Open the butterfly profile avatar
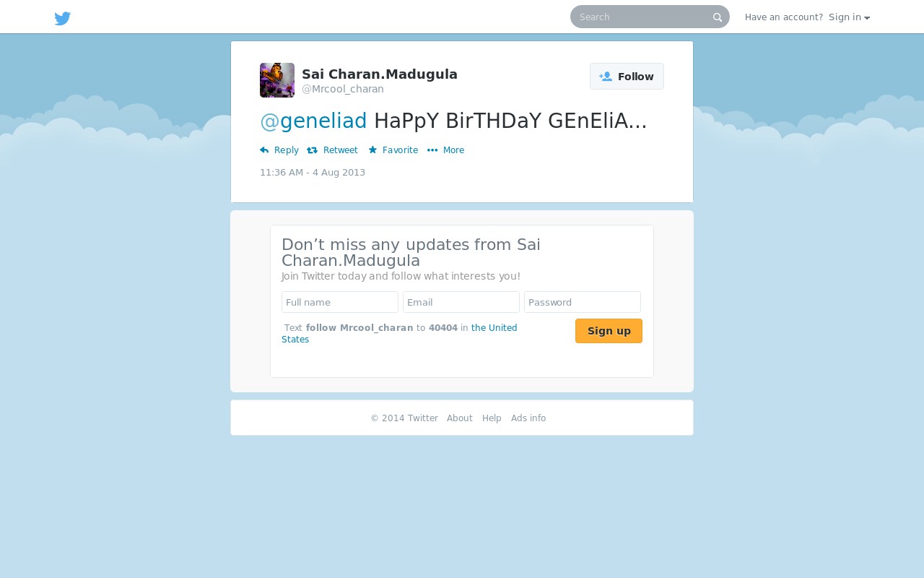Viewport: 924px width, 578px height. click(277, 80)
